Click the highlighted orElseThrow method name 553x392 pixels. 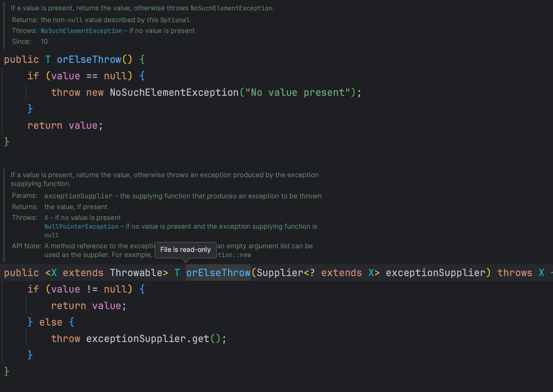[x=218, y=273]
